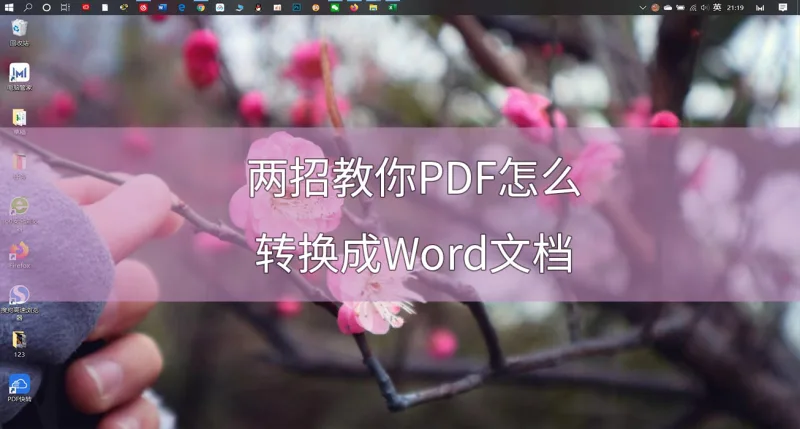
Task: Open the Wi-Fi network tray icon
Action: 693,8
